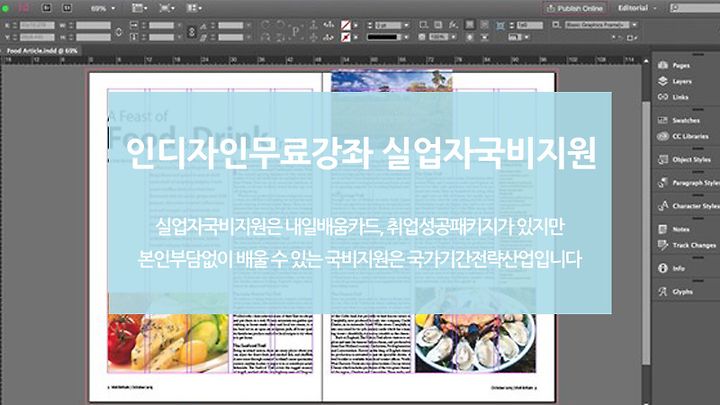The height and width of the screenshot is (405, 720).
Task: Click the Publish Online button
Action: pos(575,8)
